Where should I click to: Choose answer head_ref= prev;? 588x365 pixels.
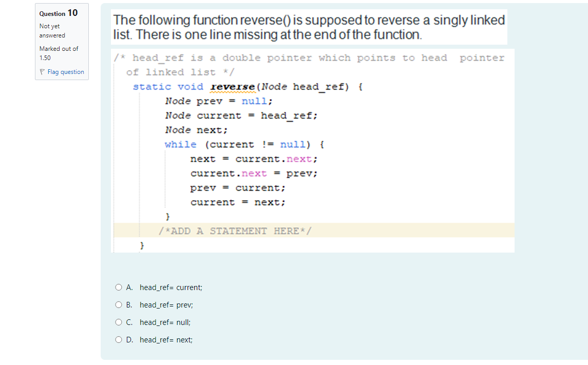click(x=166, y=304)
